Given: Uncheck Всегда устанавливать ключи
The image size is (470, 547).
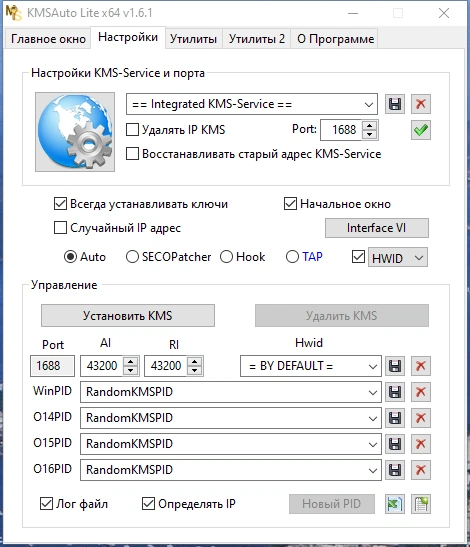Looking at the screenshot, I should click(x=60, y=204).
